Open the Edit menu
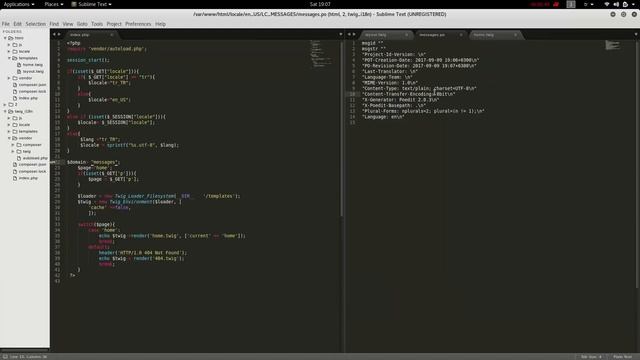 18,24
